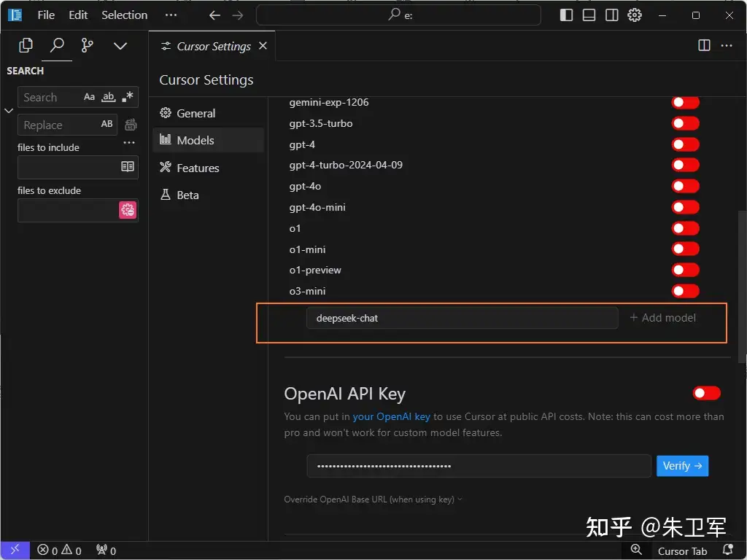Click the masked OpenAI API key field
This screenshot has height=560, width=747.
click(479, 466)
